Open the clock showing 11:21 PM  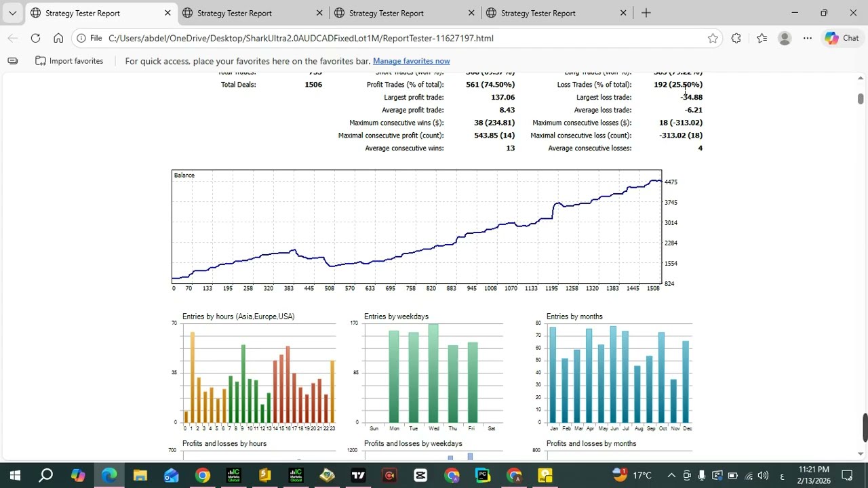(814, 475)
